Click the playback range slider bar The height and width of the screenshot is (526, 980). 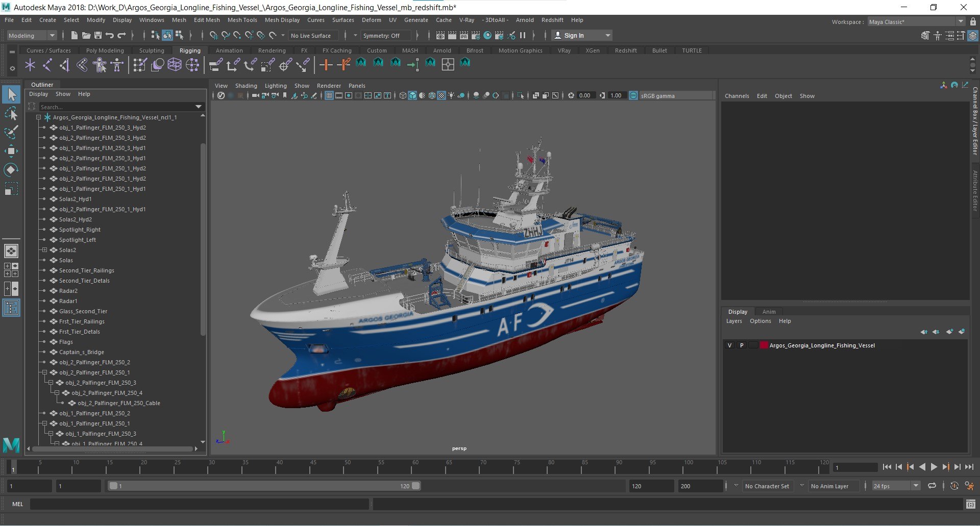[x=264, y=486]
